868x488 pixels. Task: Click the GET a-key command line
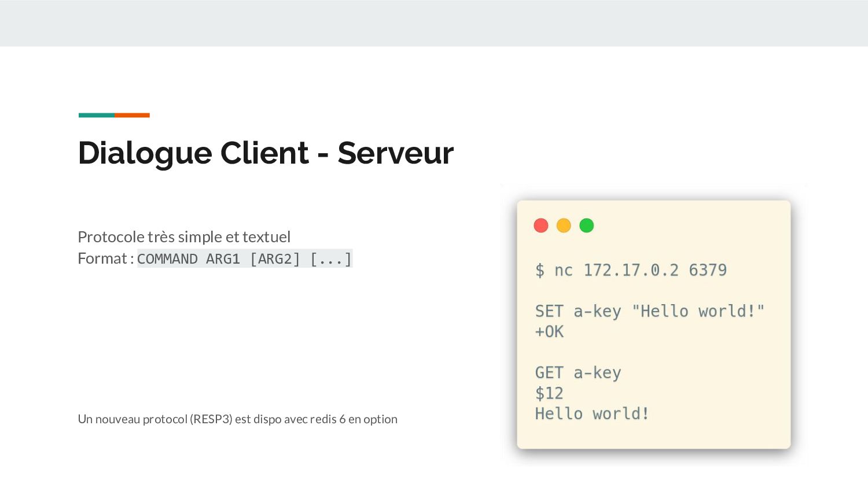pos(578,373)
